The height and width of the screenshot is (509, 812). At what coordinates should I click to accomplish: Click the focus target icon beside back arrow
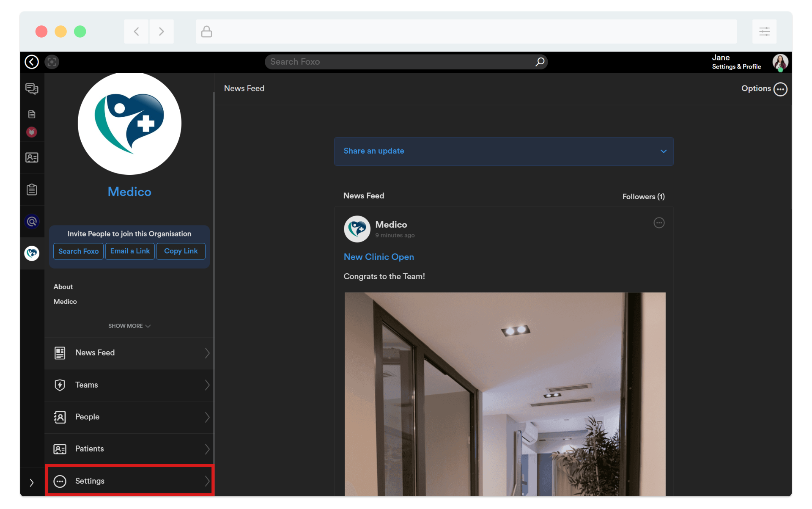tap(52, 62)
